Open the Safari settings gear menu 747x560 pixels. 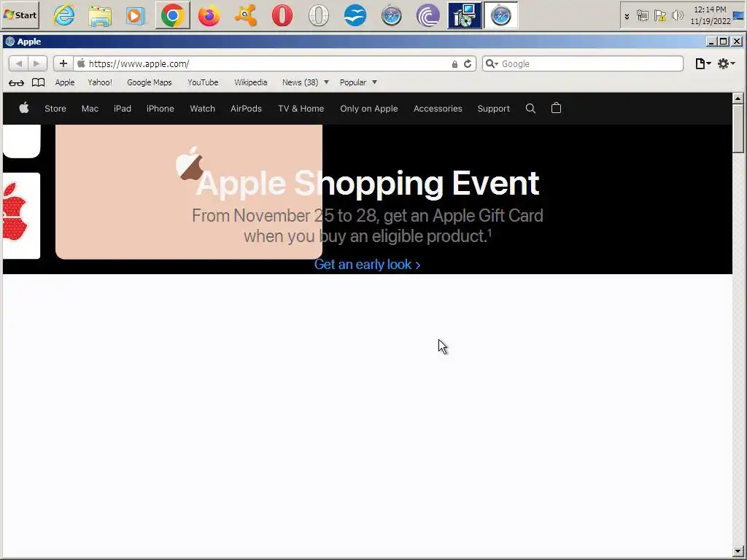[726, 63]
